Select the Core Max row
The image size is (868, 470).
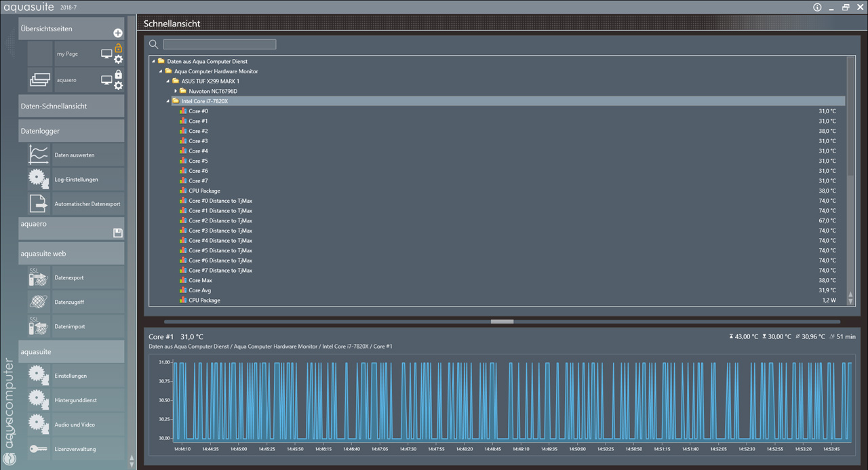508,280
